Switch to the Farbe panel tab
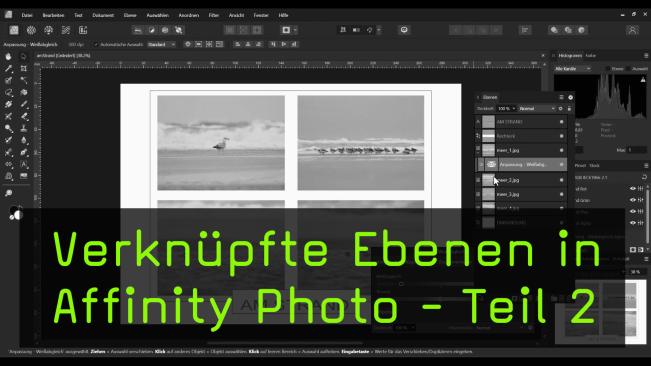This screenshot has width=651, height=366. pyautogui.click(x=590, y=56)
